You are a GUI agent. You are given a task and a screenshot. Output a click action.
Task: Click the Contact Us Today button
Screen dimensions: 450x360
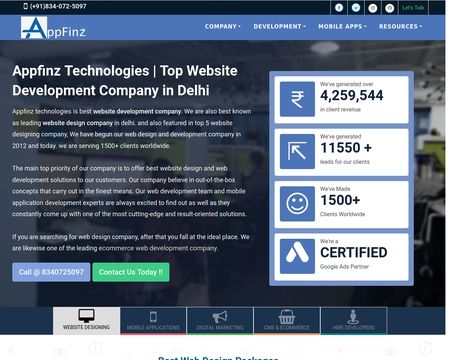[x=131, y=272]
